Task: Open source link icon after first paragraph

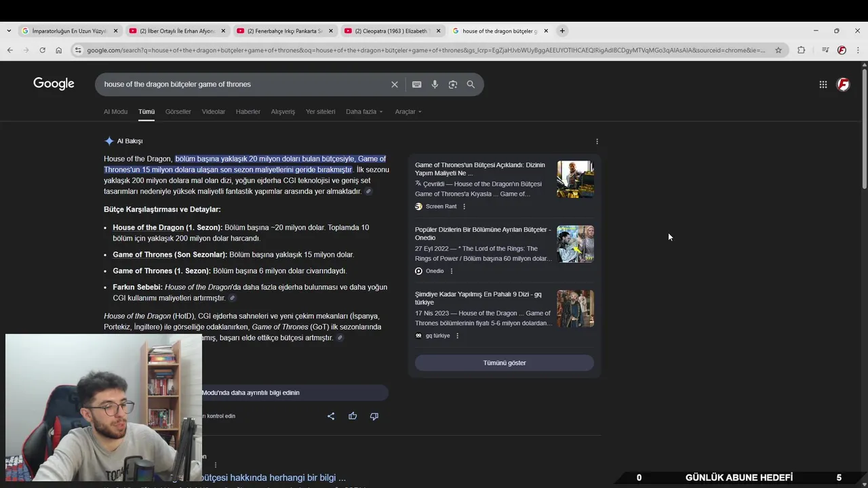Action: click(x=368, y=192)
